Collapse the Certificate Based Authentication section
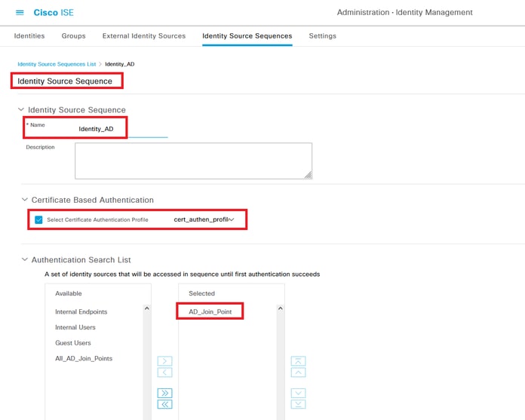Screen dimensions: 525x420 24,200
